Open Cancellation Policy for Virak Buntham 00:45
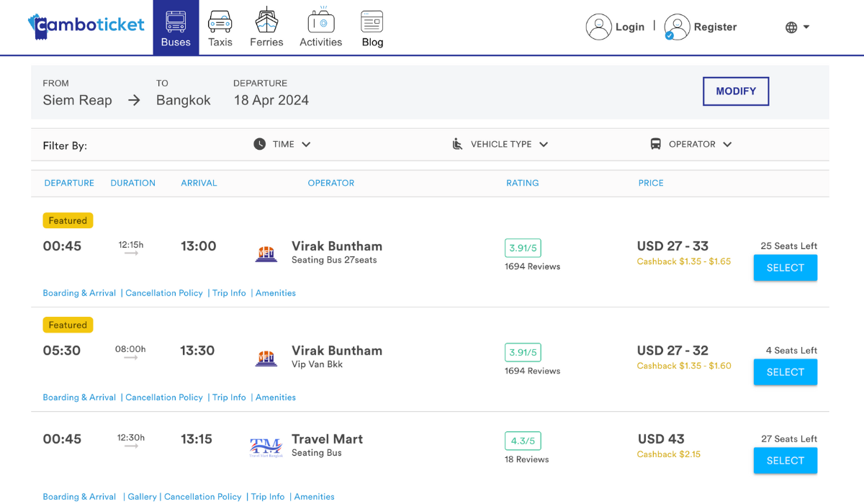Image resolution: width=864 pixels, height=504 pixels. tap(164, 293)
